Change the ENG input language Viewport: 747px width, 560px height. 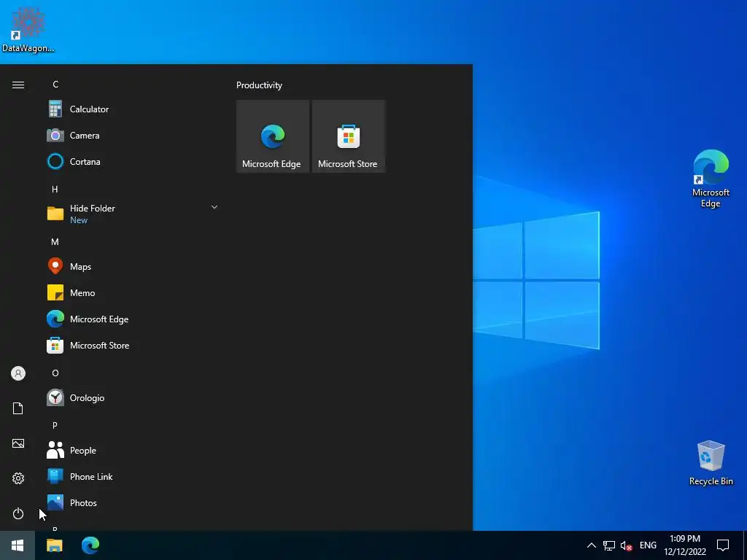pos(648,545)
